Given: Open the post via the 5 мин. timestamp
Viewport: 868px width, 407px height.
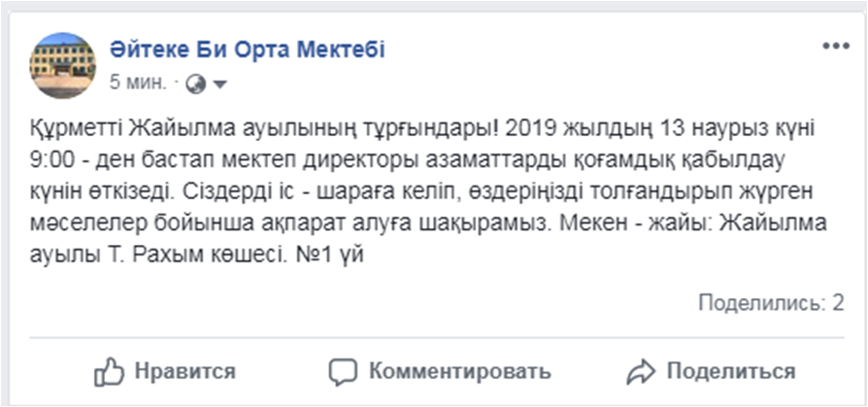Looking at the screenshot, I should (138, 84).
